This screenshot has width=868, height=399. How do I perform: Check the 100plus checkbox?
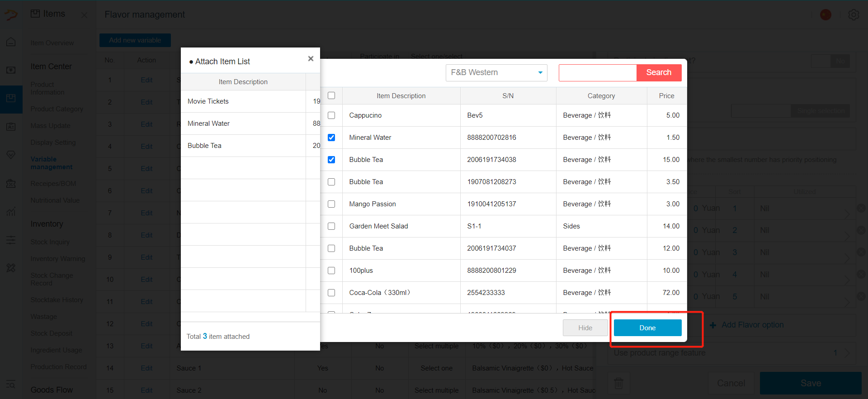pyautogui.click(x=331, y=271)
